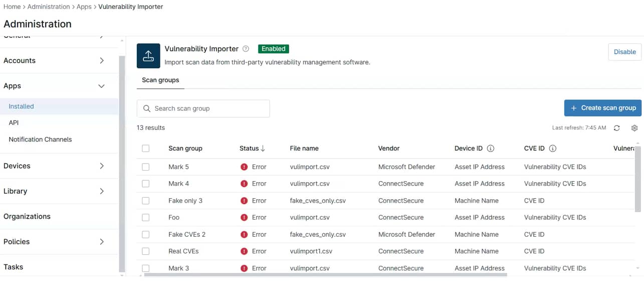This screenshot has height=290, width=644.
Task: Tick the select-all checkbox in table header
Action: (x=146, y=149)
